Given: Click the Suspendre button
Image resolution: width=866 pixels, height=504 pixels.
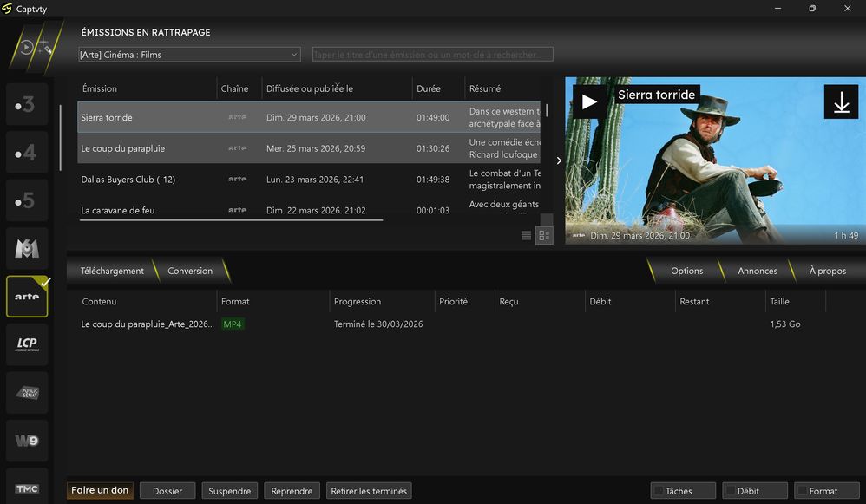Looking at the screenshot, I should point(230,491).
